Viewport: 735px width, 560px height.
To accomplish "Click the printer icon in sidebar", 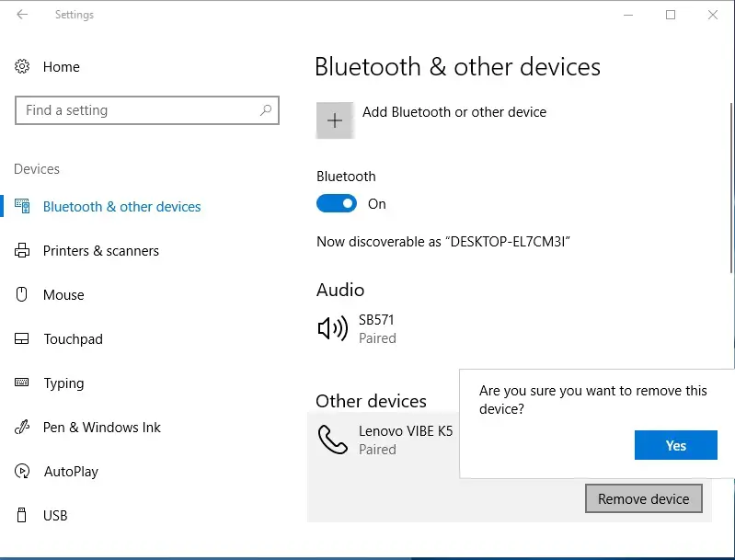I will point(22,251).
